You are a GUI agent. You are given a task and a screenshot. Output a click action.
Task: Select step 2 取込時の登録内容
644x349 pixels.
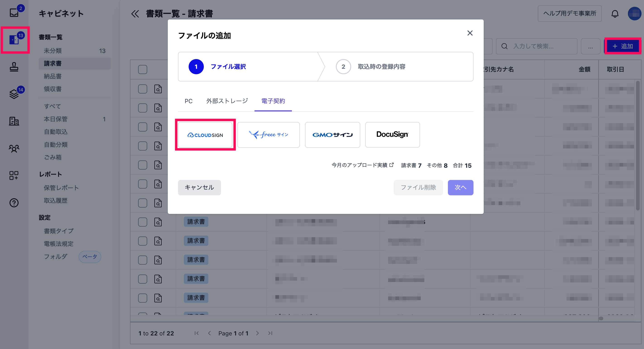coord(370,67)
